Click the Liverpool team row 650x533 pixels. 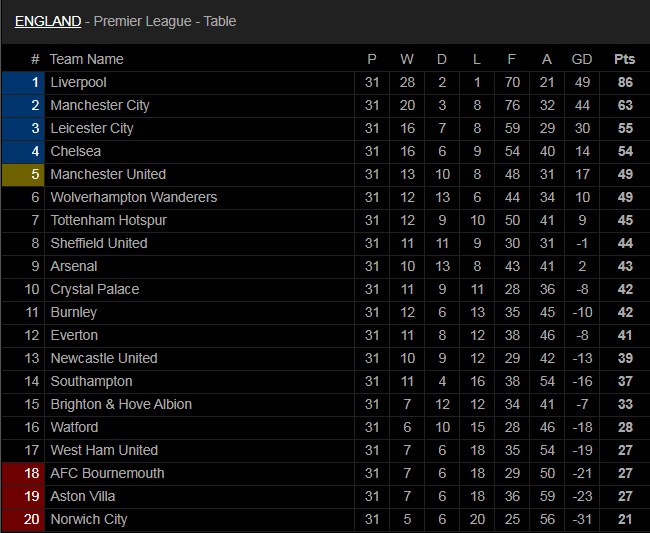(325, 82)
